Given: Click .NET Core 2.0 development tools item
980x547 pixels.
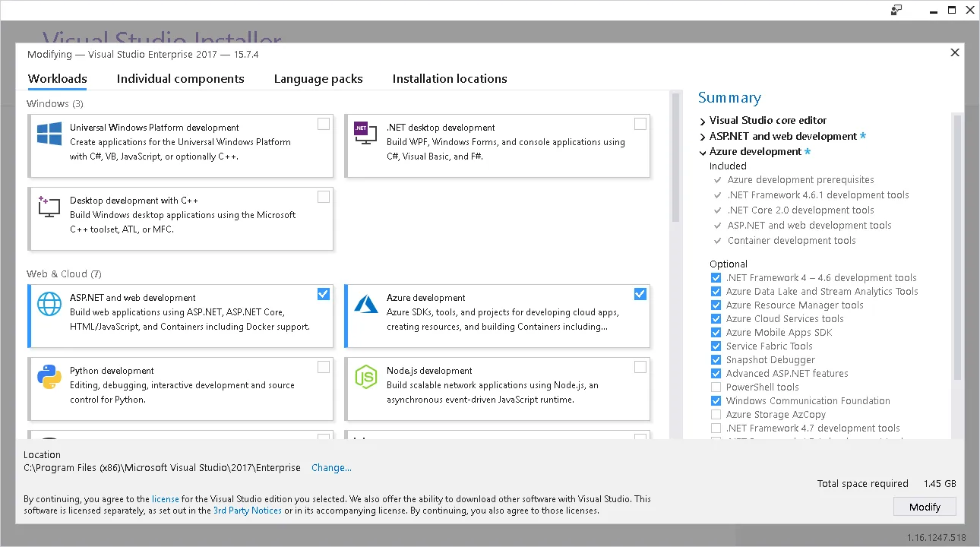Looking at the screenshot, I should [801, 210].
